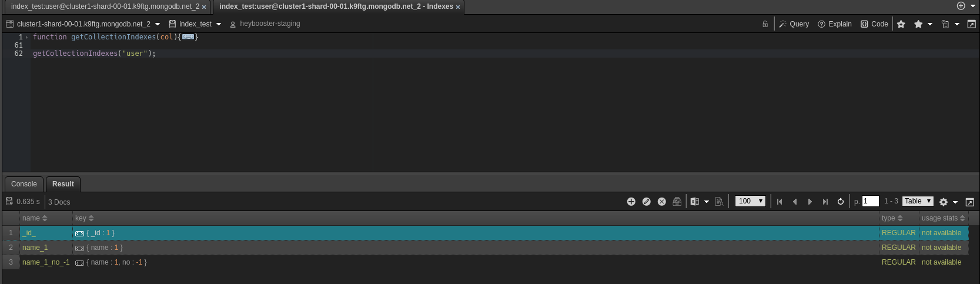Sort by the key column header
The width and height of the screenshot is (980, 284).
[476, 218]
